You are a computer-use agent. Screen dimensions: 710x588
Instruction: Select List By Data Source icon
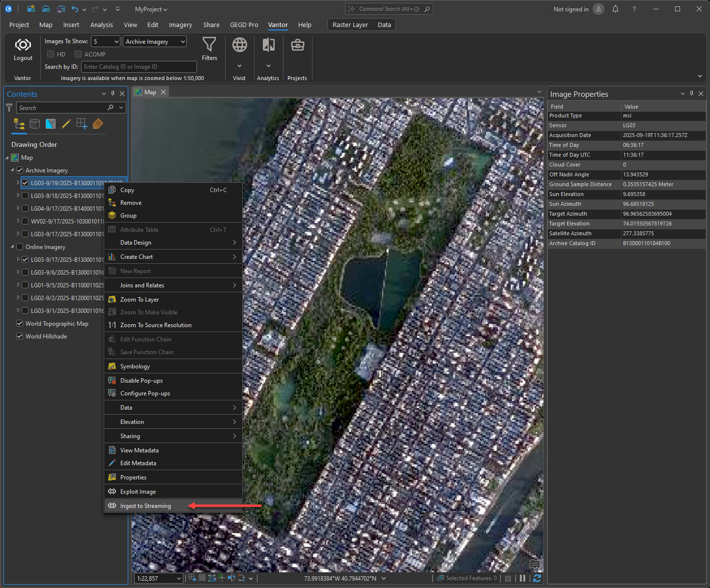pos(34,124)
